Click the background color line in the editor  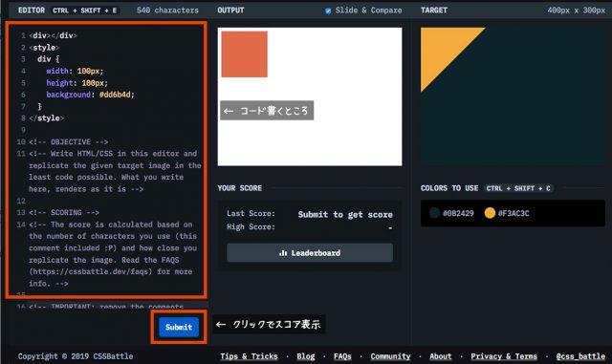pos(90,95)
